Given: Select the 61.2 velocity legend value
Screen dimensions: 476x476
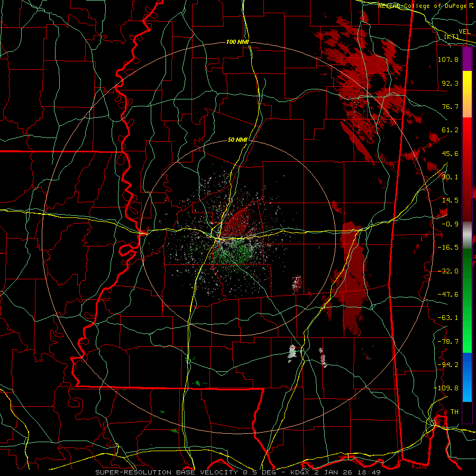Looking at the screenshot, I should click(x=450, y=130).
